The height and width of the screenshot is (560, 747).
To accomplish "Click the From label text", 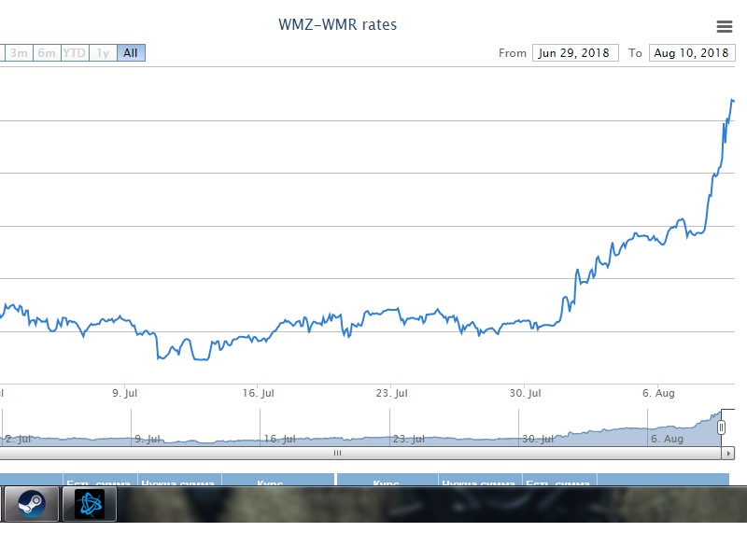I will [513, 53].
